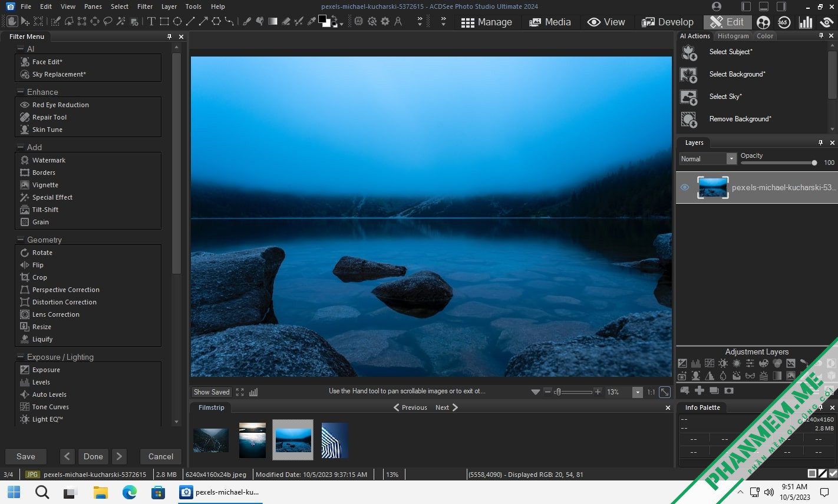Pick the Text tool

coord(151,22)
